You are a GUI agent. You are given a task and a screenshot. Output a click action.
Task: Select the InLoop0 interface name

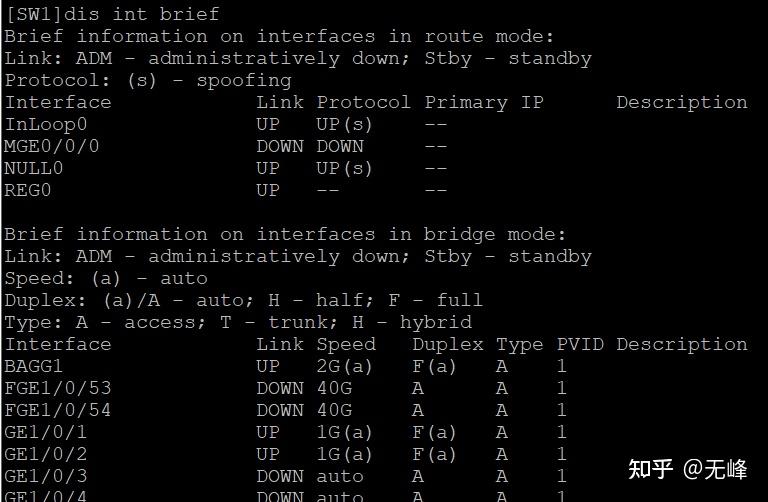click(x=46, y=124)
